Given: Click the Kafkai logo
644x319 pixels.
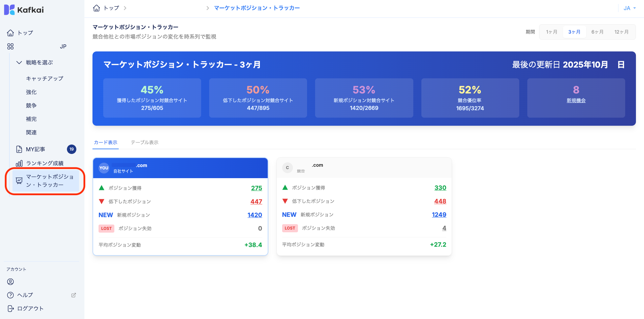Looking at the screenshot, I should tap(24, 9).
